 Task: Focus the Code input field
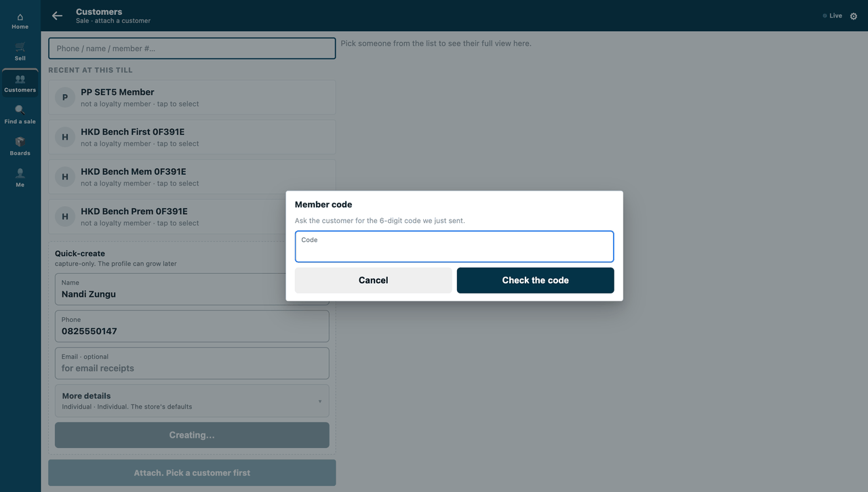(454, 247)
